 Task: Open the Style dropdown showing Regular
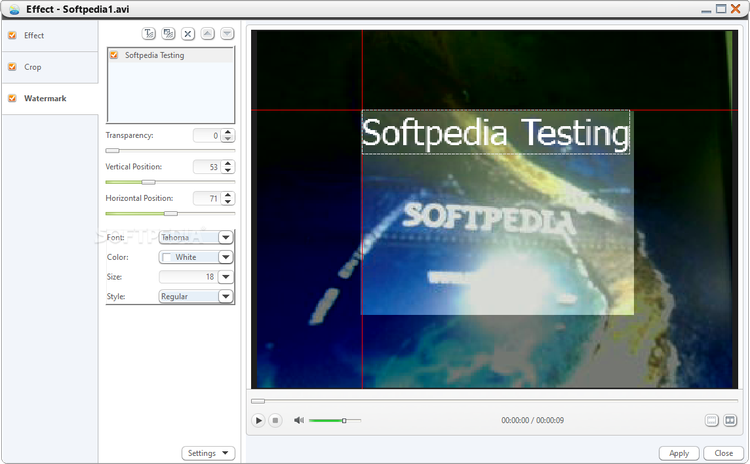196,297
